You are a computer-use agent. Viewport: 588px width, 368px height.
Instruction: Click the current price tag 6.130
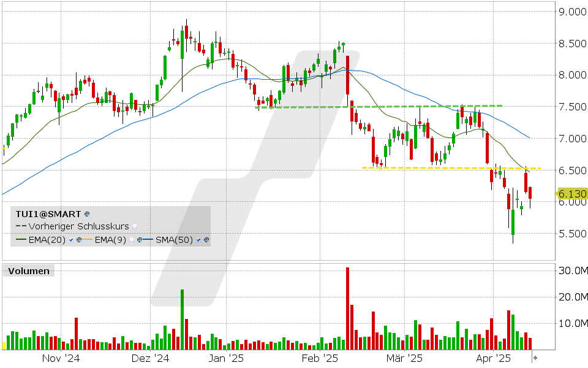[571, 194]
